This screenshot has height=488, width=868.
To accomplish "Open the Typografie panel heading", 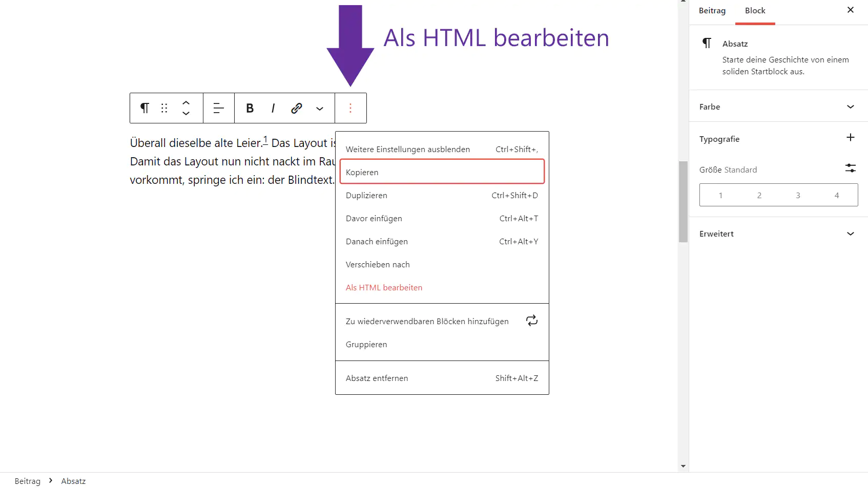I will point(719,139).
